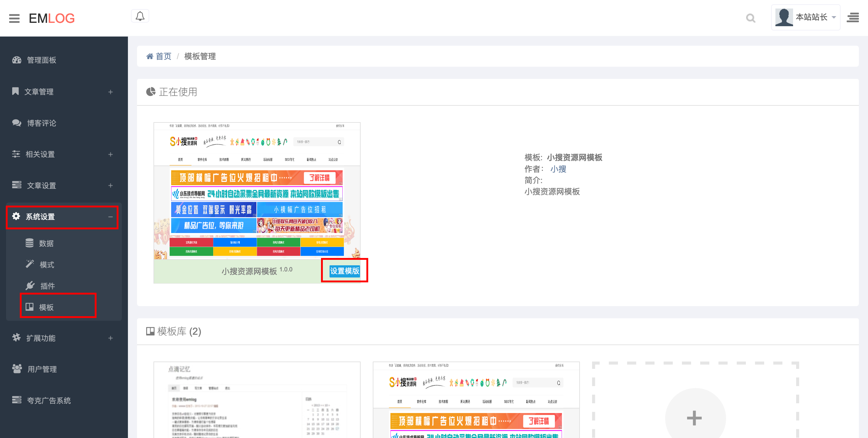Click the 模式 magic wand icon

[30, 264]
